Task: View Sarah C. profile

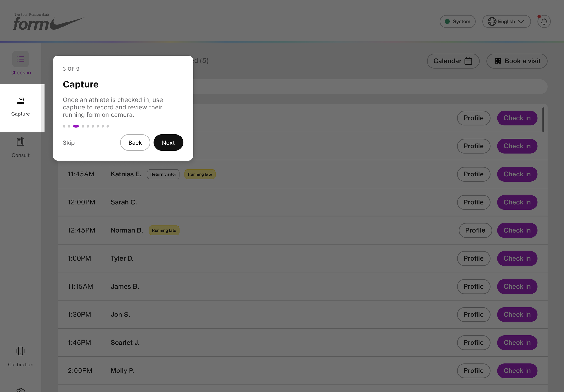Action: pos(473,202)
